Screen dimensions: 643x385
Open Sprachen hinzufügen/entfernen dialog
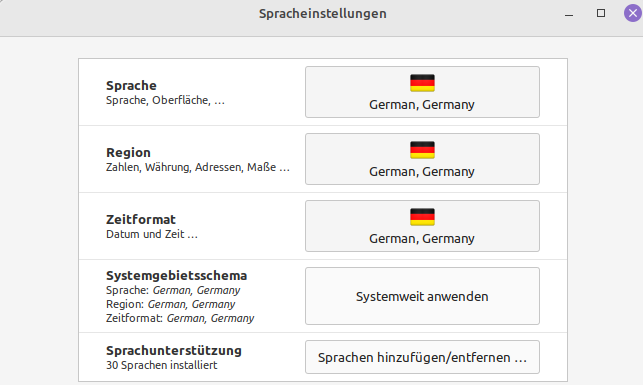click(422, 357)
